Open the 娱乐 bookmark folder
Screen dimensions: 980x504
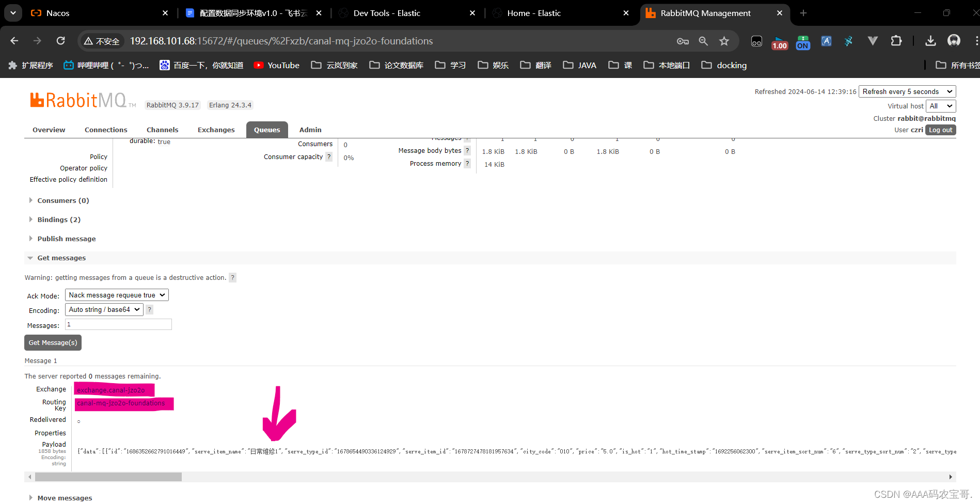point(493,65)
